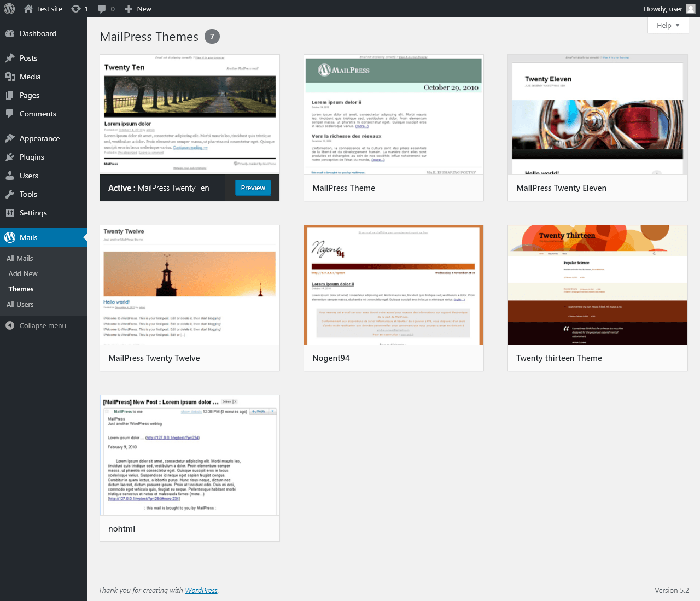The width and height of the screenshot is (700, 601).
Task: Click the MailPress Theme name label
Action: coord(343,188)
